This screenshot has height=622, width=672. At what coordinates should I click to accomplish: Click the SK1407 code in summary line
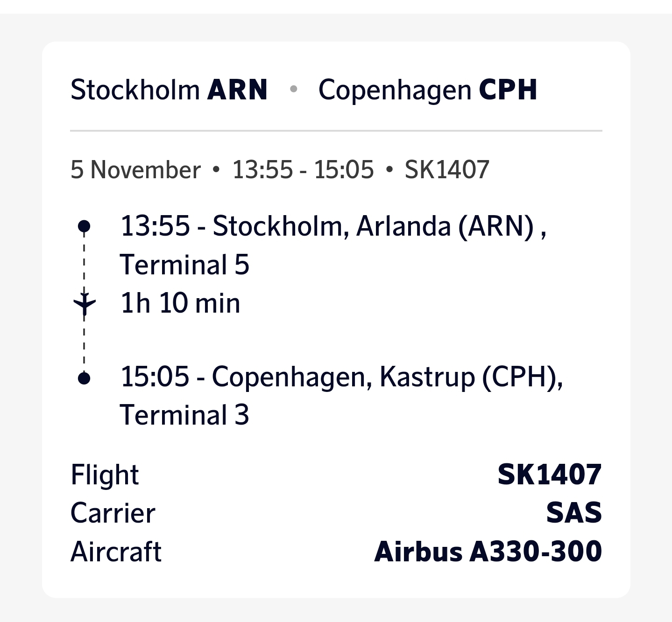click(x=446, y=169)
